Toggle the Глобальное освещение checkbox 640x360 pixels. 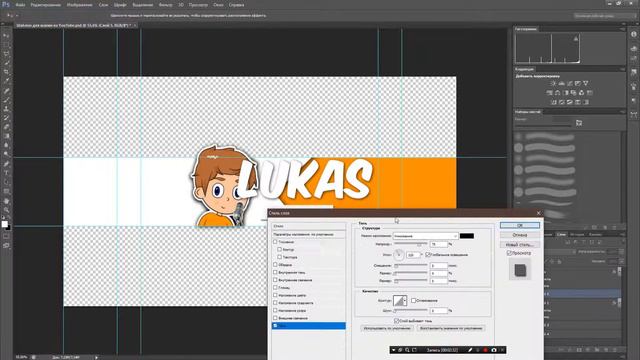coord(428,254)
